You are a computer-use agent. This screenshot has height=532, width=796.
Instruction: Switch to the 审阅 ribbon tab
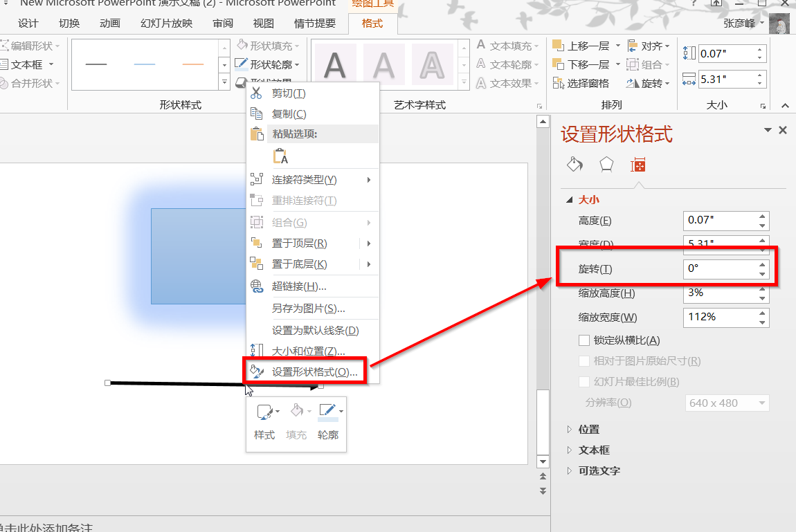(x=222, y=23)
